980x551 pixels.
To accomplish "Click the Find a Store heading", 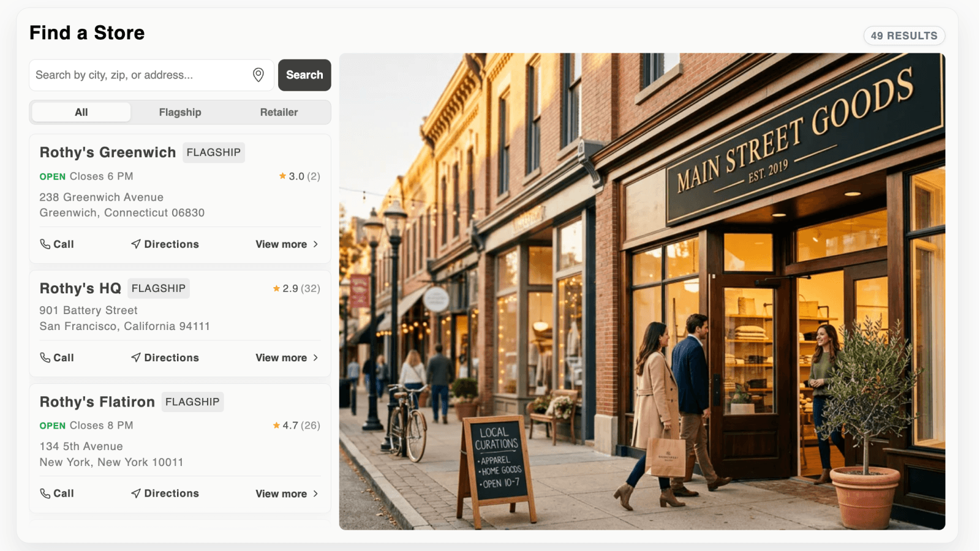I will pyautogui.click(x=87, y=33).
